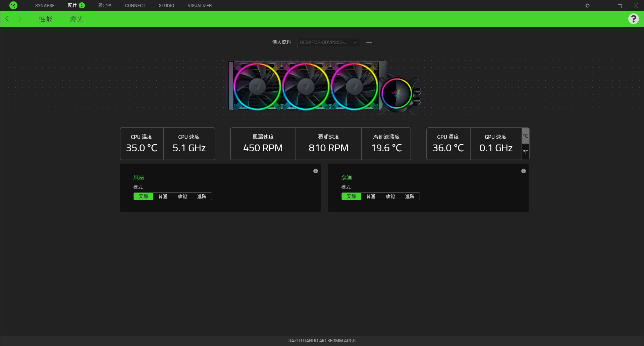The width and height of the screenshot is (644, 346).
Task: Open the STUDIO menu
Action: [x=166, y=5]
